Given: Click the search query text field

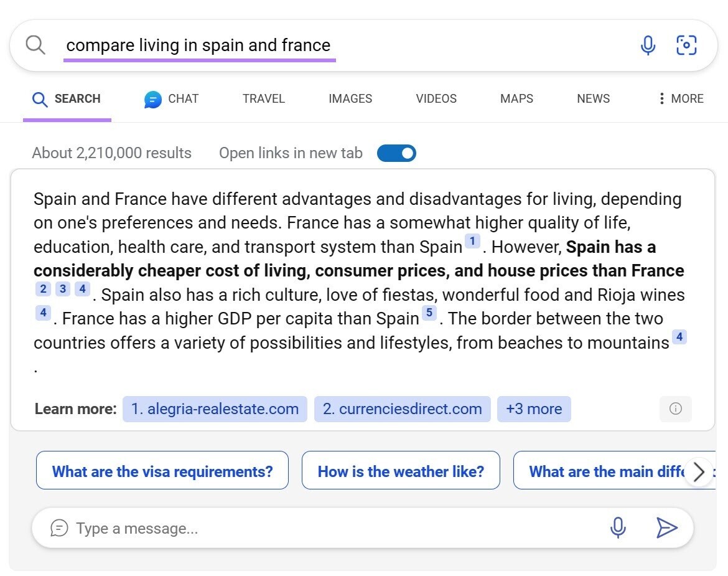Looking at the screenshot, I should pyautogui.click(x=199, y=45).
